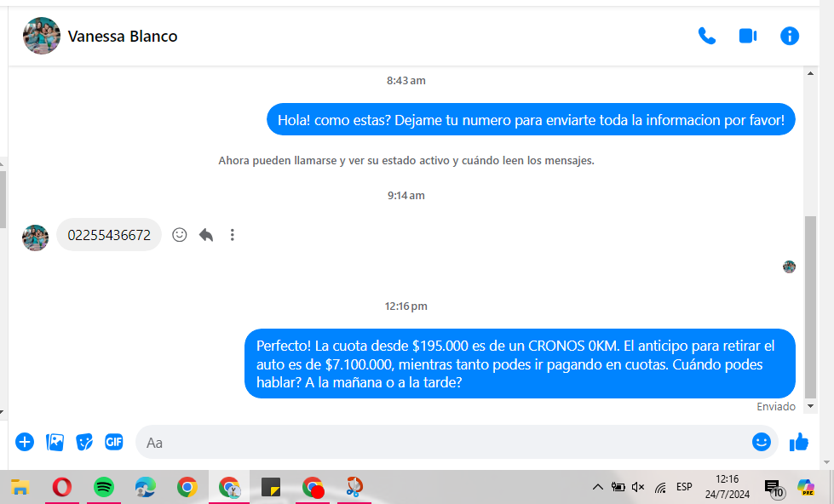The width and height of the screenshot is (834, 504).
Task: Open Copilot from the taskbar
Action: [806, 487]
